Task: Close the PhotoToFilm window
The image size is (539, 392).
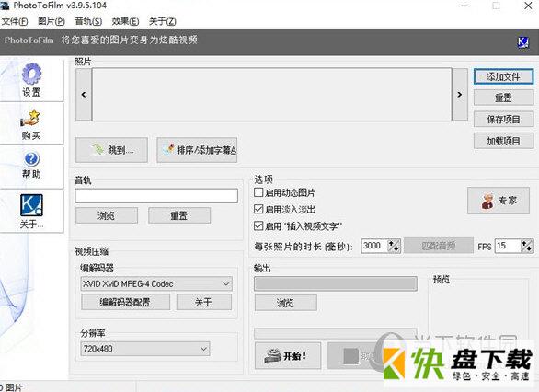Action: tap(528, 6)
